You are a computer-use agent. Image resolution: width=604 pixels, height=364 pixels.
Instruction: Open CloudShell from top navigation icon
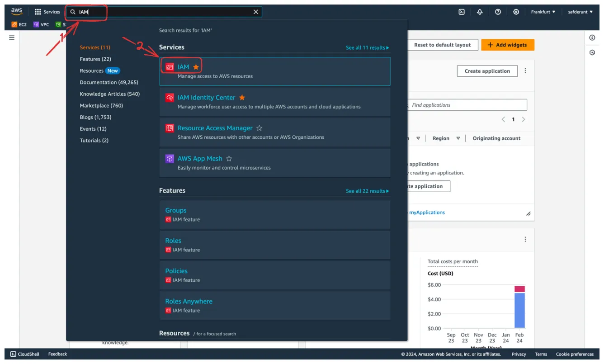462,12
